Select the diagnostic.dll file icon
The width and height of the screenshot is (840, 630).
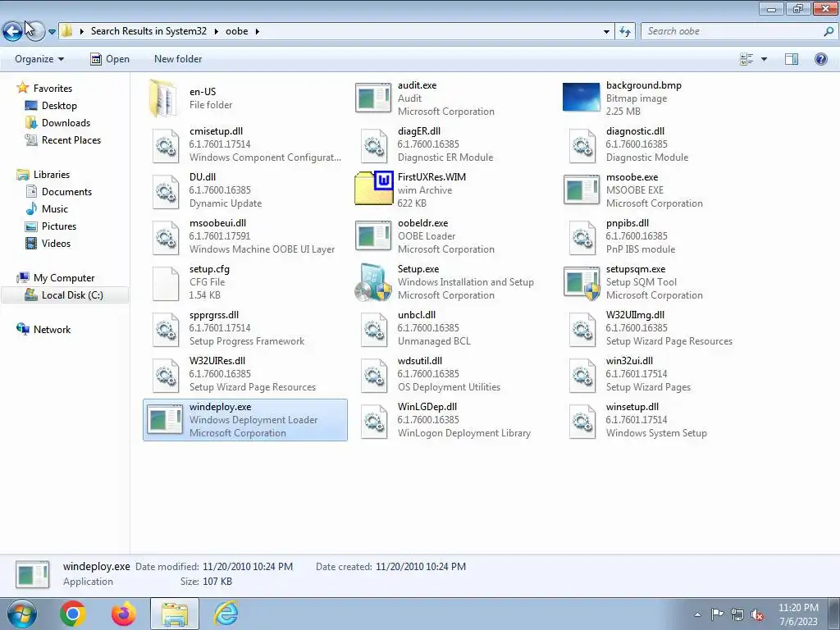tap(582, 146)
